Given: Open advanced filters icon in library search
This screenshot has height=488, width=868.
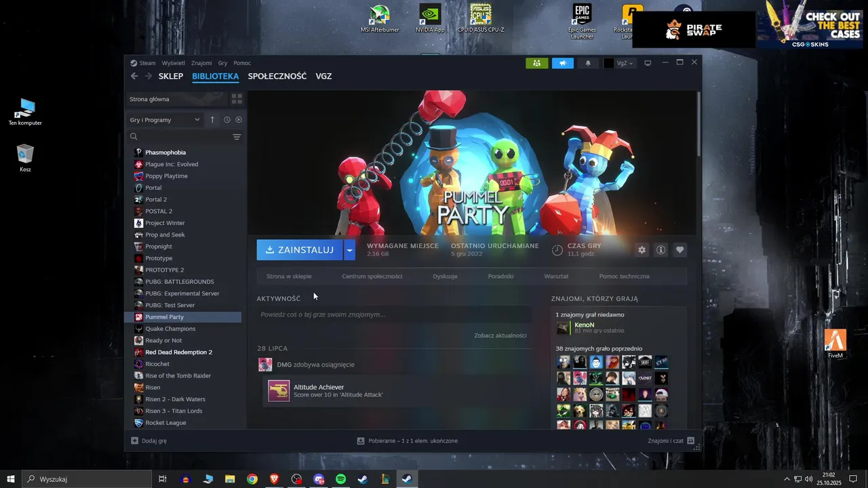Looking at the screenshot, I should pos(237,137).
